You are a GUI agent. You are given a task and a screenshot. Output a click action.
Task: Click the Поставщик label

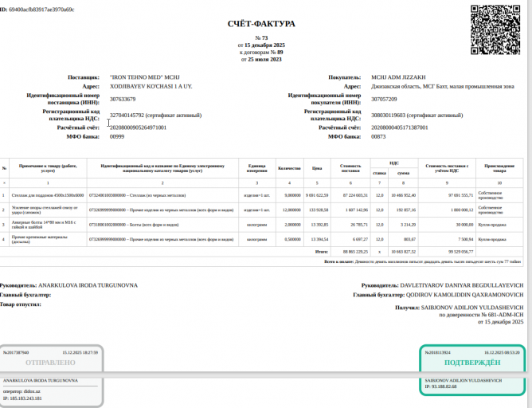84,77
